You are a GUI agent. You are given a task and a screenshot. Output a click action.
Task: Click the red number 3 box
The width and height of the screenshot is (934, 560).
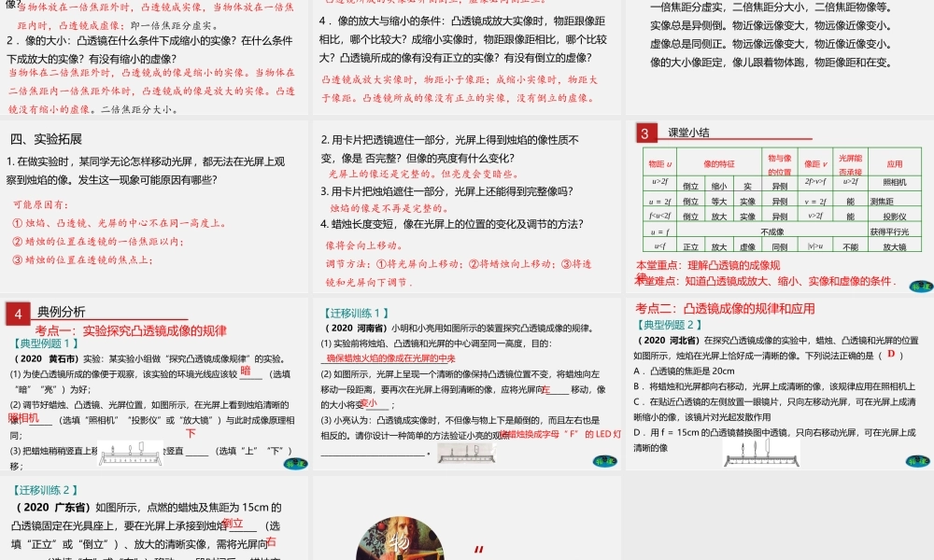pos(645,133)
